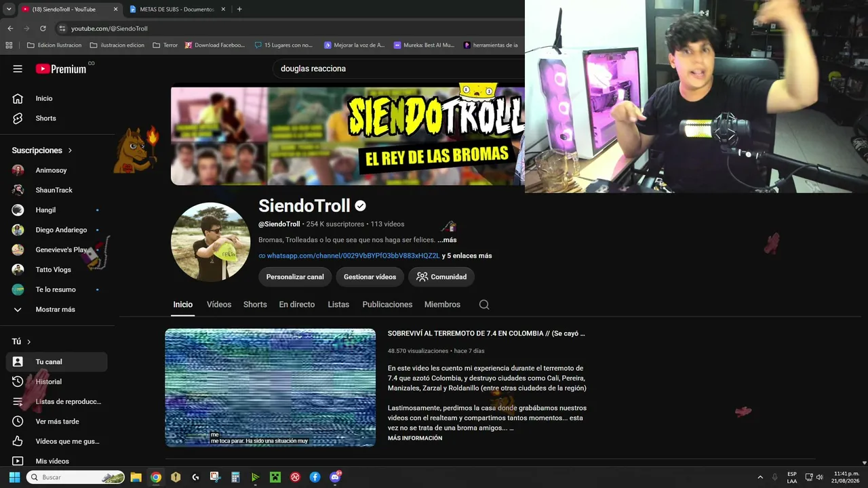Reload the current browser page
This screenshot has height=488, width=868.
click(43, 28)
